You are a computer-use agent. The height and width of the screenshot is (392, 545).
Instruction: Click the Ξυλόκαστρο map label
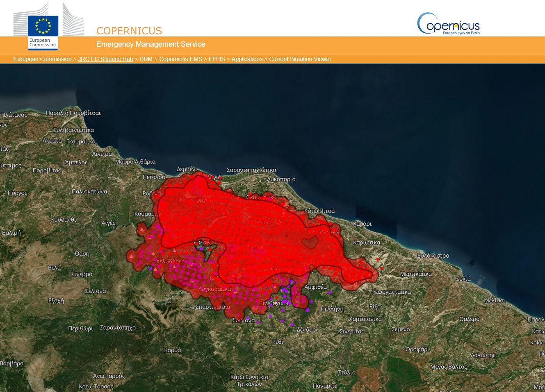(433, 256)
